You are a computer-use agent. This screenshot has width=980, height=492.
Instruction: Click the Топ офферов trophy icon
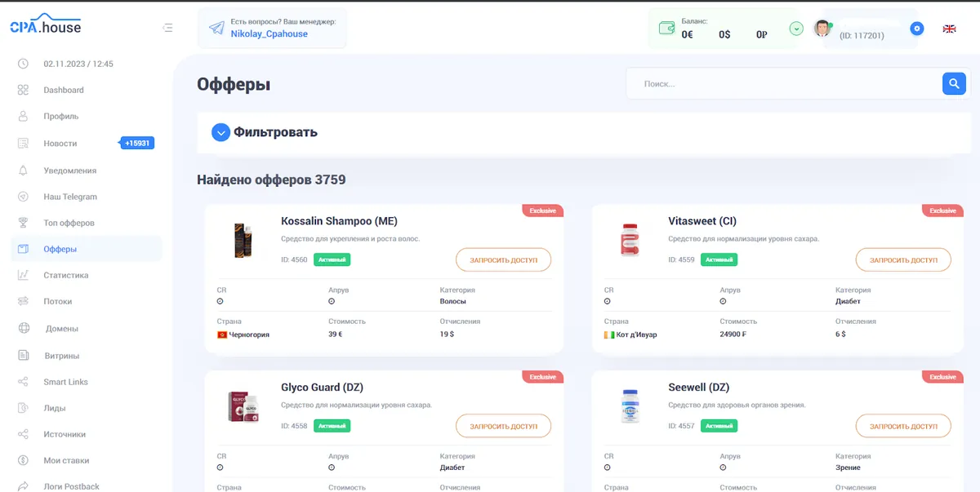(24, 222)
